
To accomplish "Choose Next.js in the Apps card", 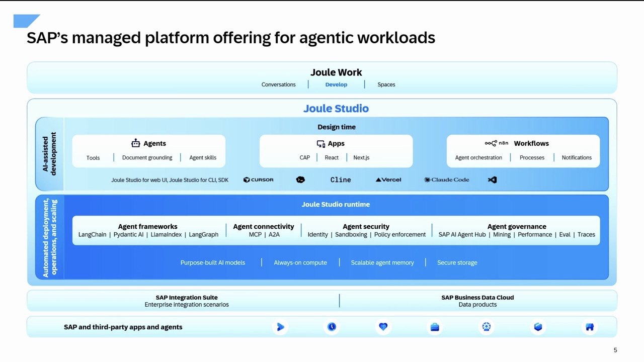I will (361, 157).
